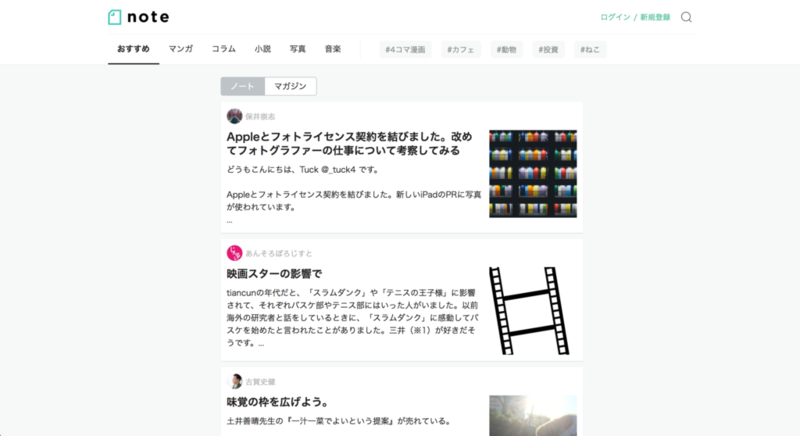The height and width of the screenshot is (436, 800).
Task: Click the note logo icon
Action: [x=114, y=17]
